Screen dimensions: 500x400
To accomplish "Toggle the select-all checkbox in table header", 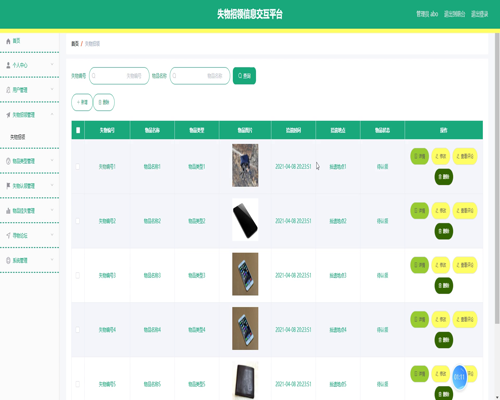I will pos(78,130).
